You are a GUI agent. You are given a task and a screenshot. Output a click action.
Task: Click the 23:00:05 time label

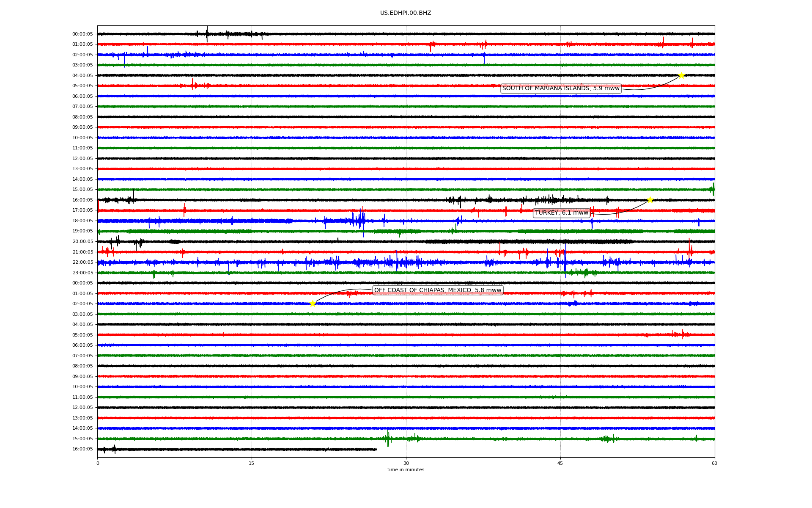tap(82, 273)
